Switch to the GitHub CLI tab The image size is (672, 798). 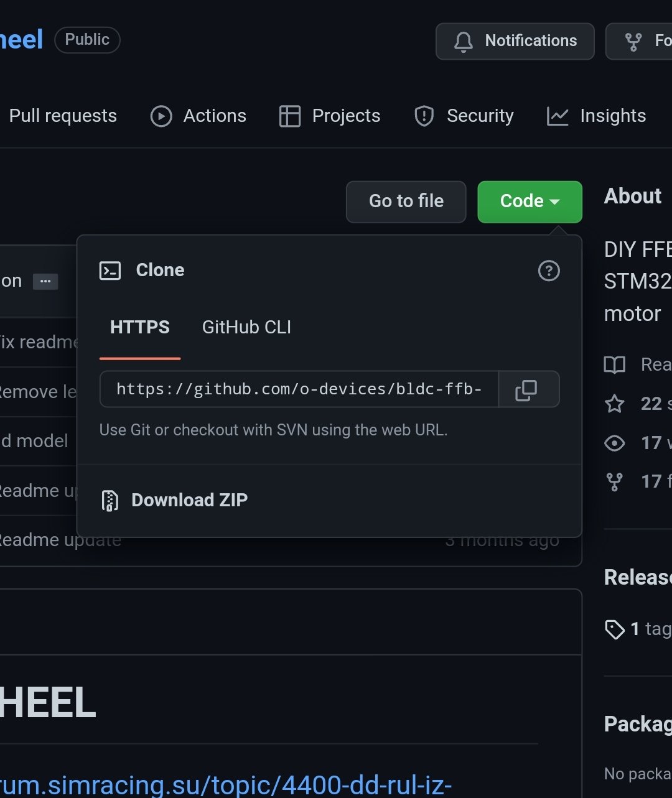tap(246, 328)
